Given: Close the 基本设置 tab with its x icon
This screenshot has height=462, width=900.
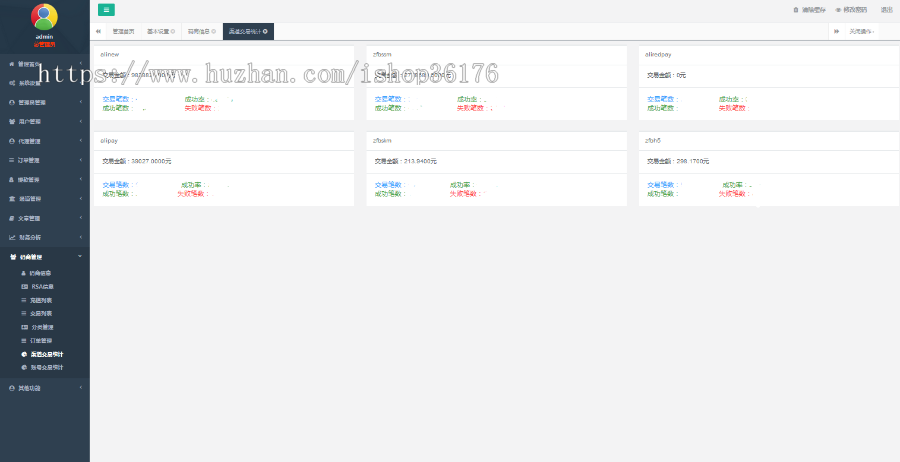Looking at the screenshot, I should (x=173, y=32).
